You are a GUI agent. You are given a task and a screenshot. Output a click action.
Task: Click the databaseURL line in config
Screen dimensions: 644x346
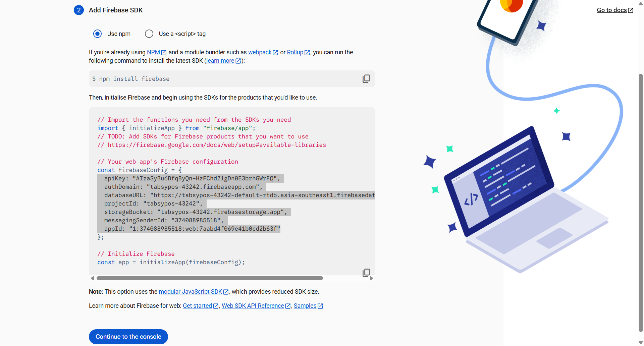click(x=239, y=195)
